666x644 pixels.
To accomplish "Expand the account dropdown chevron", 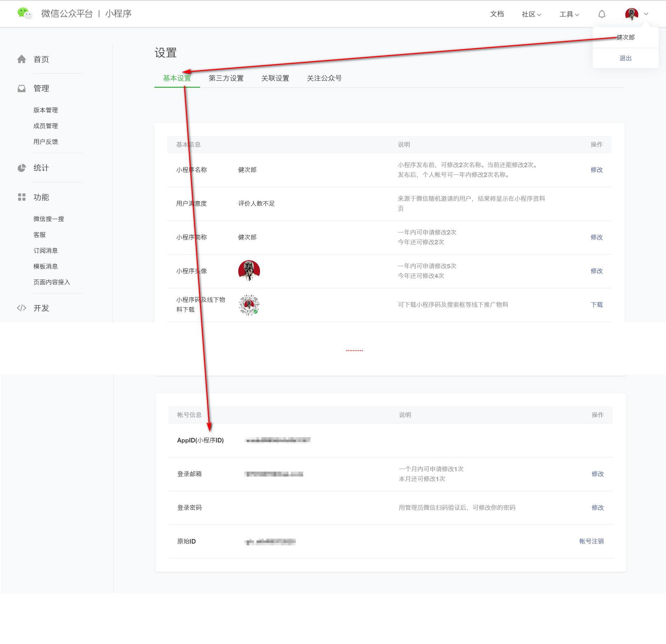I will click(646, 14).
